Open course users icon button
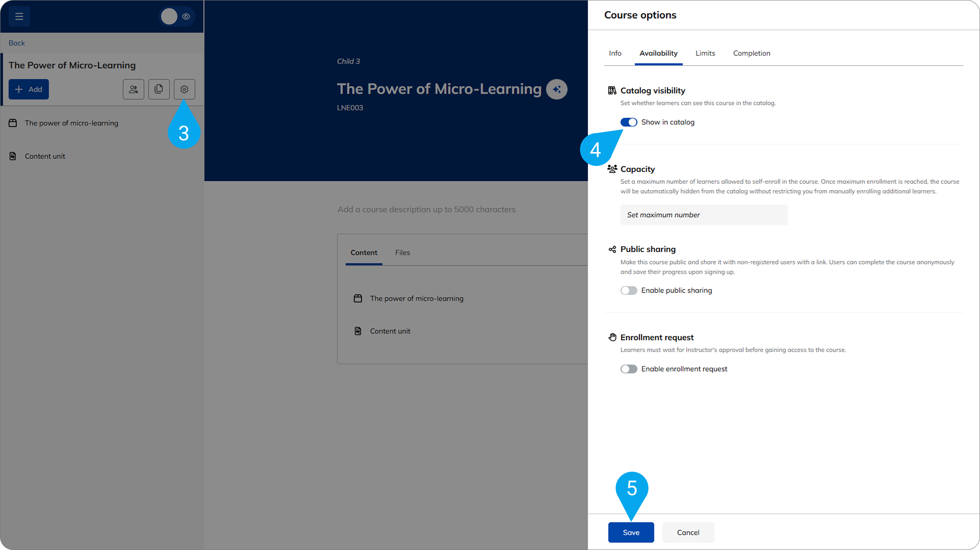Viewport: 980px width, 550px height. tap(133, 89)
